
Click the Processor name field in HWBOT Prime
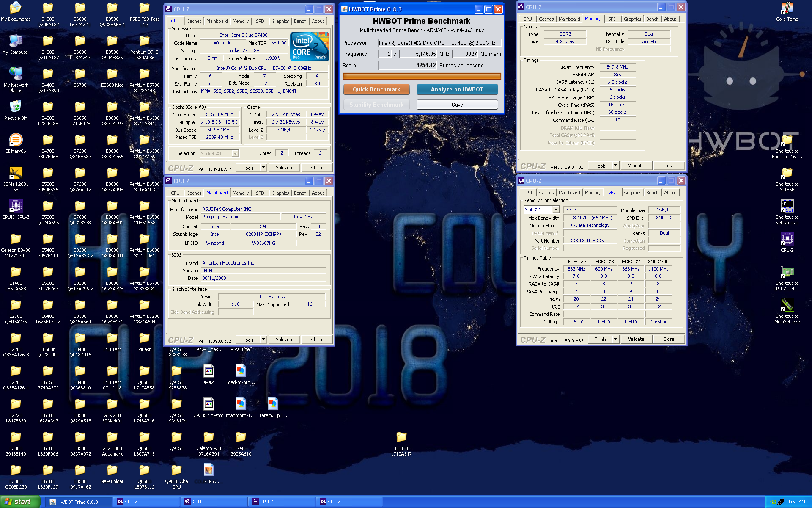tap(439, 43)
